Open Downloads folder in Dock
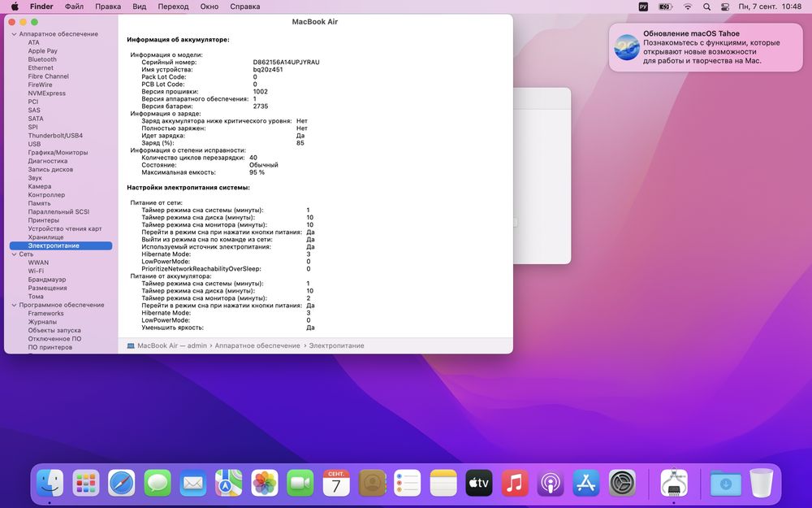812x508 pixels. [x=725, y=483]
